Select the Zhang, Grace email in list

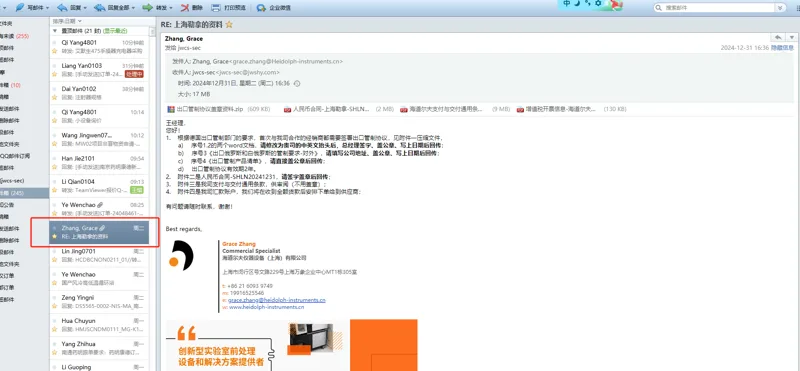click(x=99, y=232)
